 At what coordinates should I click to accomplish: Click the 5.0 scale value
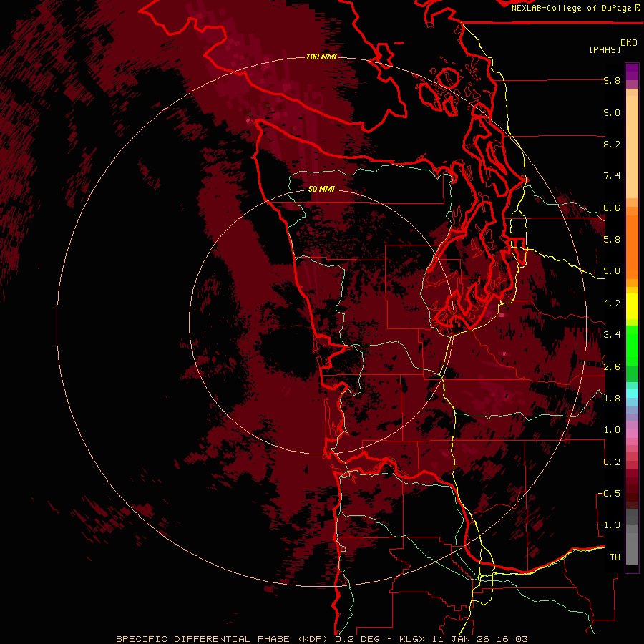(x=612, y=271)
